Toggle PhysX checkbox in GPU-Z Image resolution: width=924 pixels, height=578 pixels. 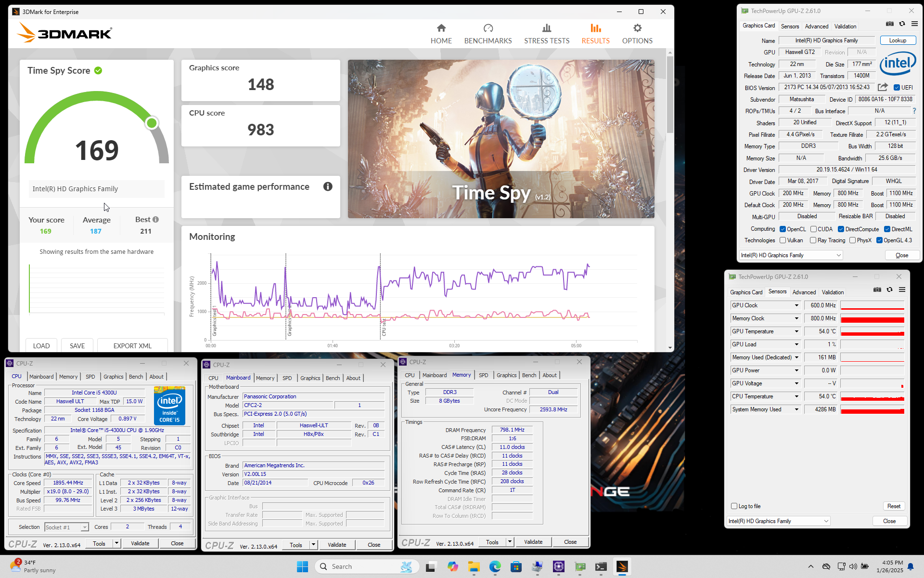(852, 240)
